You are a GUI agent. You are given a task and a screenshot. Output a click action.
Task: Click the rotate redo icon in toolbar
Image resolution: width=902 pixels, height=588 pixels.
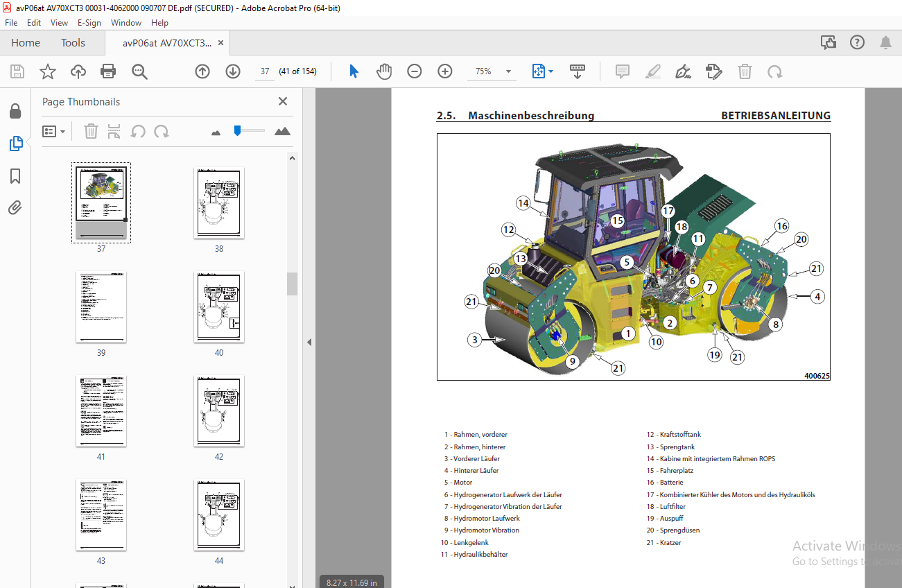(x=775, y=71)
